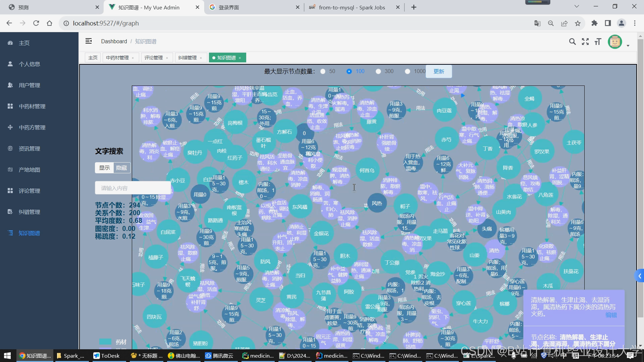644x362 pixels.
Task: Expand the blue right-edge drawer arrow
Action: (640, 276)
